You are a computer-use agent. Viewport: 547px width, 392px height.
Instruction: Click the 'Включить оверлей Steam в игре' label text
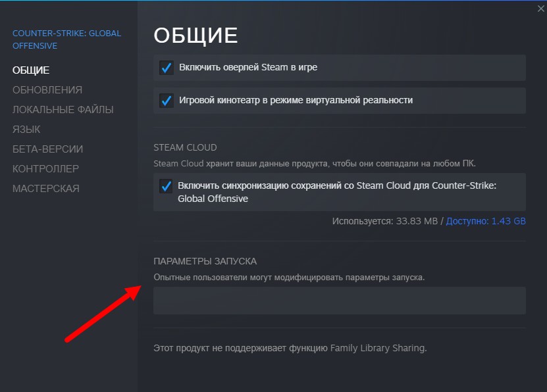click(x=248, y=68)
